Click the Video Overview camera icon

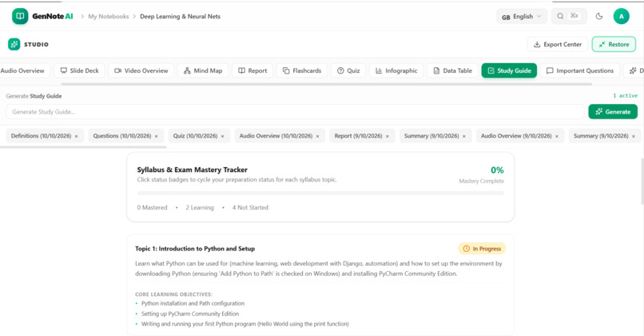[x=118, y=70]
